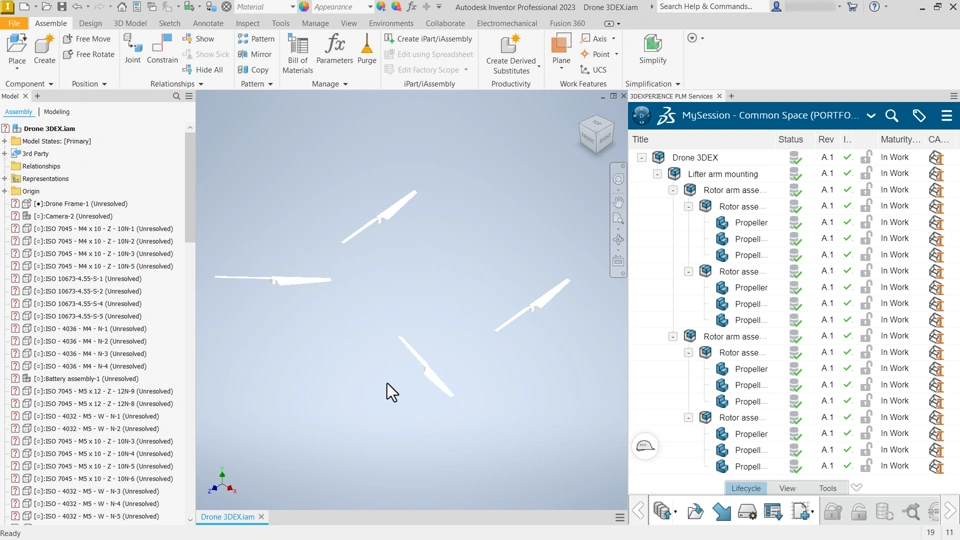Image resolution: width=960 pixels, height=540 pixels.
Task: Toggle lock icon for Lifter arm mounting
Action: coord(866,173)
